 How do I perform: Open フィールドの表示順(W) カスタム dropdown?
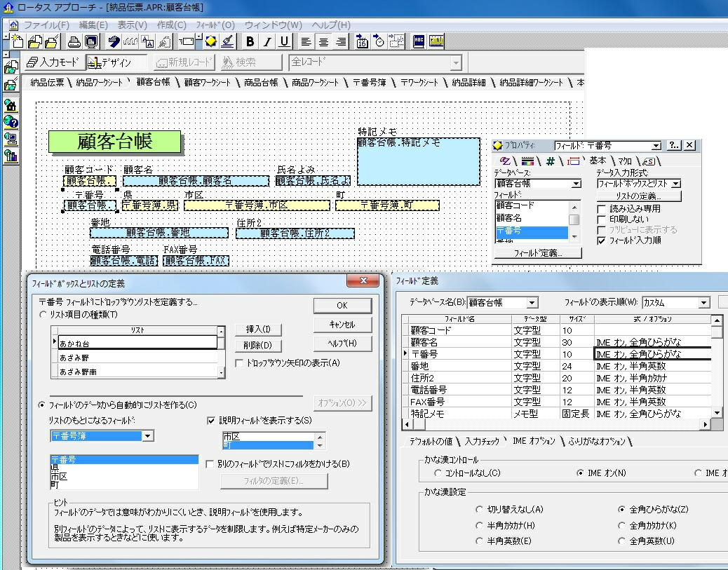click(704, 303)
